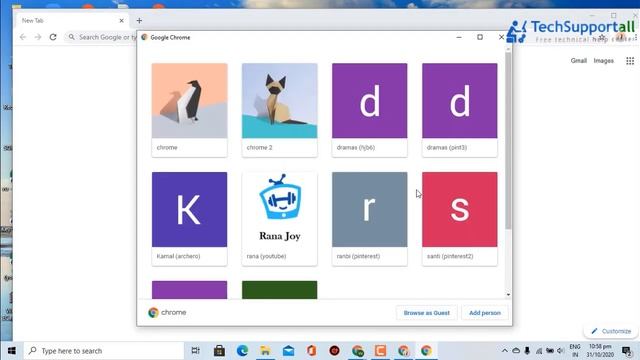640x360 pixels.
Task: Open the rana (youtube) profile
Action: (x=280, y=219)
